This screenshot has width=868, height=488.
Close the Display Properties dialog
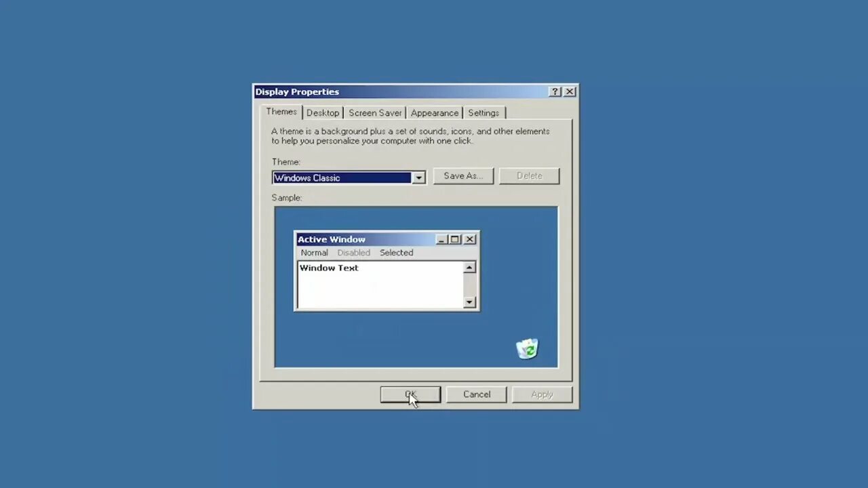pos(570,91)
